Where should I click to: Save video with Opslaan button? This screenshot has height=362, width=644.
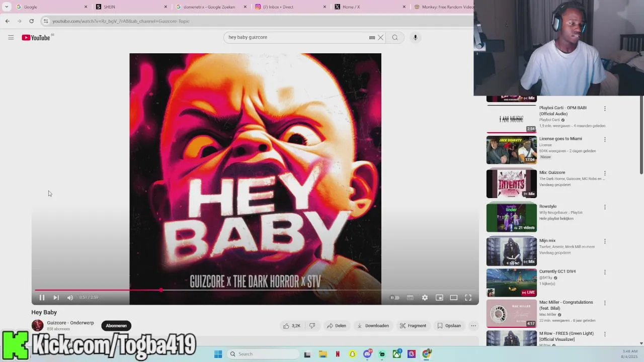pos(449,326)
